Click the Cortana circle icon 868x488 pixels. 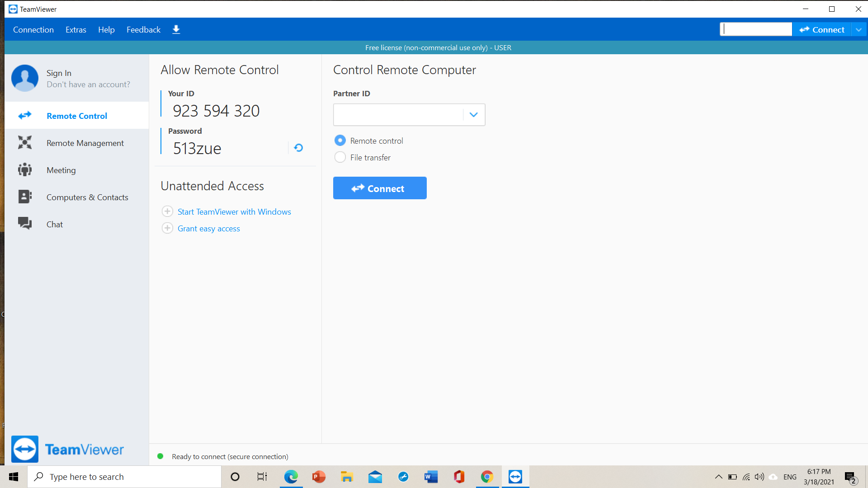point(235,477)
